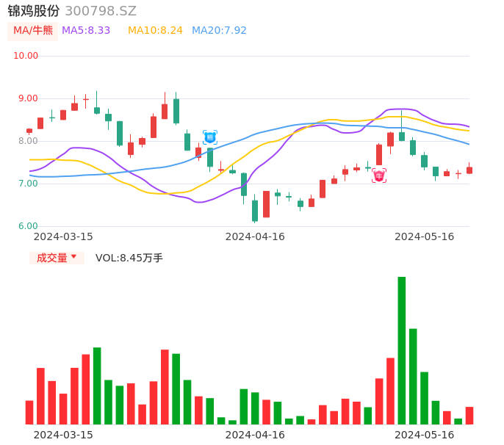Click the 9.00 price axis label

click(29, 98)
